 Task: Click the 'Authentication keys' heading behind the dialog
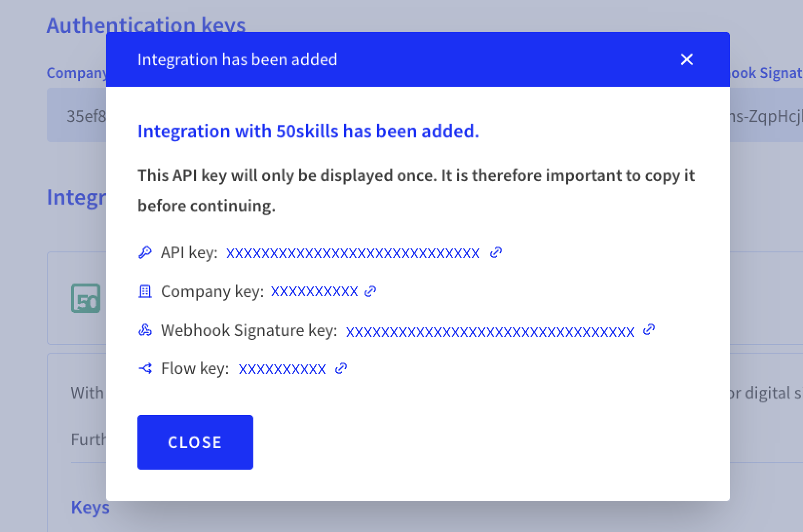pyautogui.click(x=146, y=24)
